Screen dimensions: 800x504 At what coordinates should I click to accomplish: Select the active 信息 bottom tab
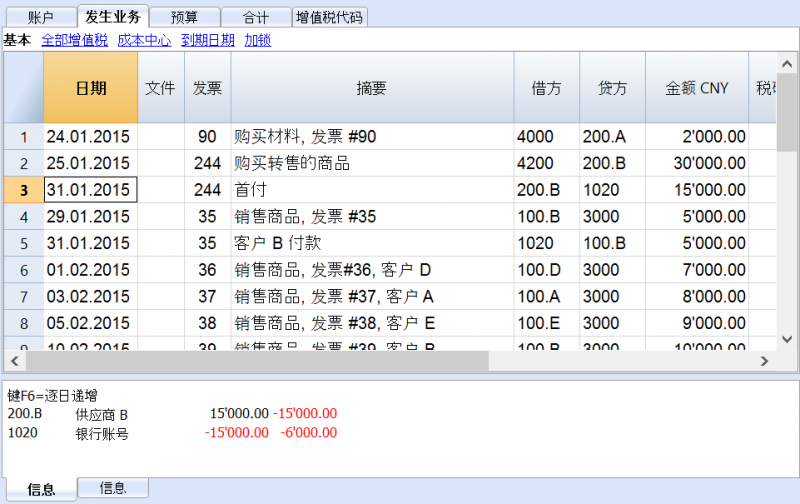tap(41, 490)
